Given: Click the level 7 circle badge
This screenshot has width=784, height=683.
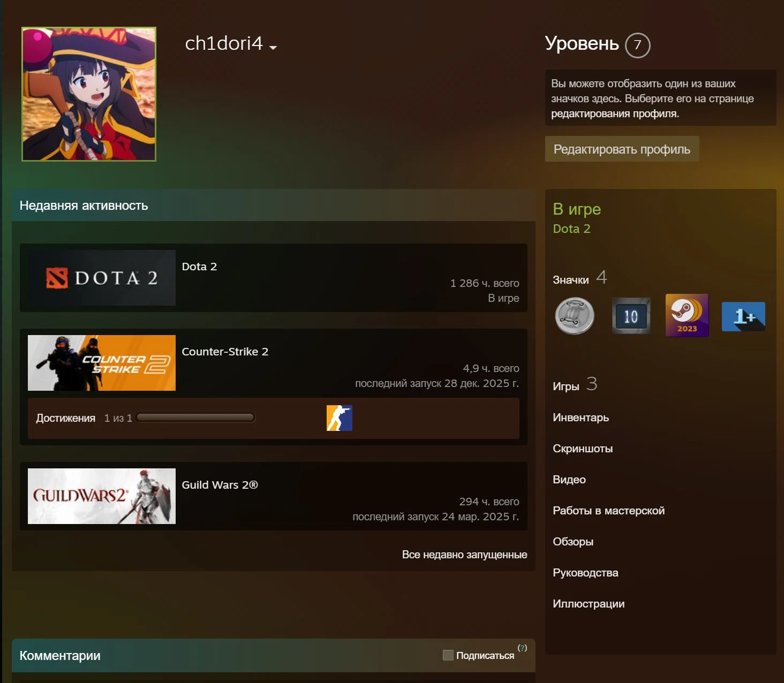Looking at the screenshot, I should click(x=637, y=45).
